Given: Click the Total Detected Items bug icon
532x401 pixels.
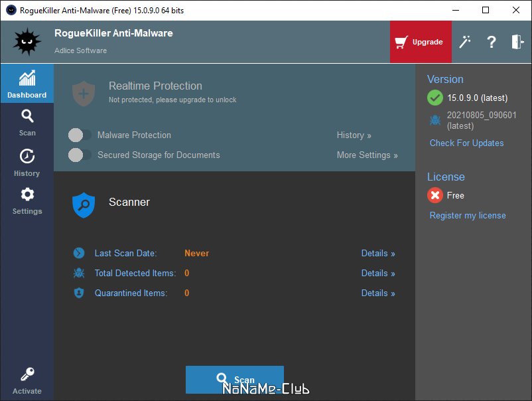Looking at the screenshot, I should (79, 273).
